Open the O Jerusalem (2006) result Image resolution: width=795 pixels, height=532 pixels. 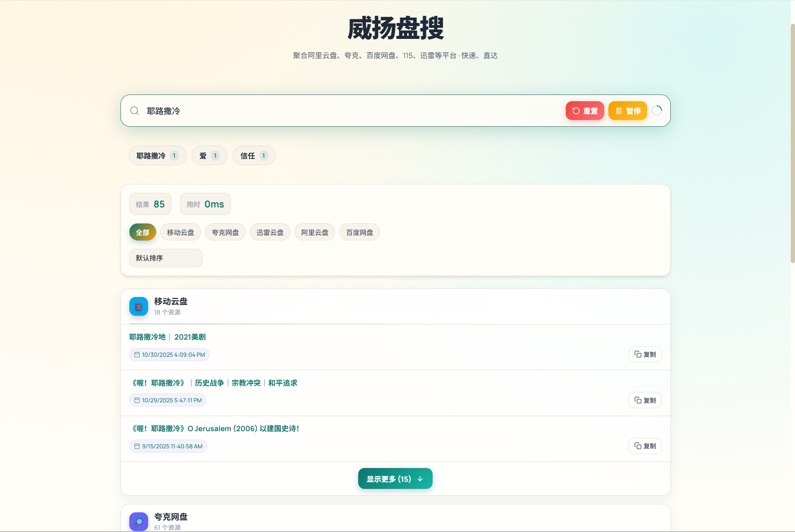(x=215, y=428)
